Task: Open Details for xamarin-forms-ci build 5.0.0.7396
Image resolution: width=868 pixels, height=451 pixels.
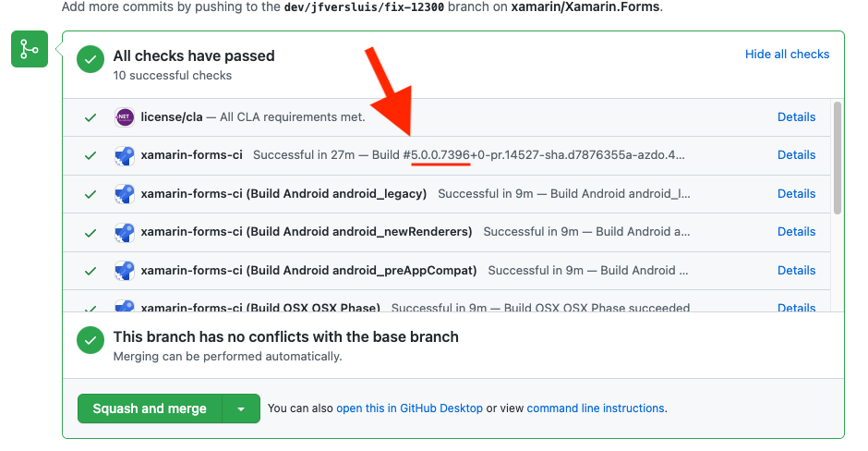Action: (796, 155)
